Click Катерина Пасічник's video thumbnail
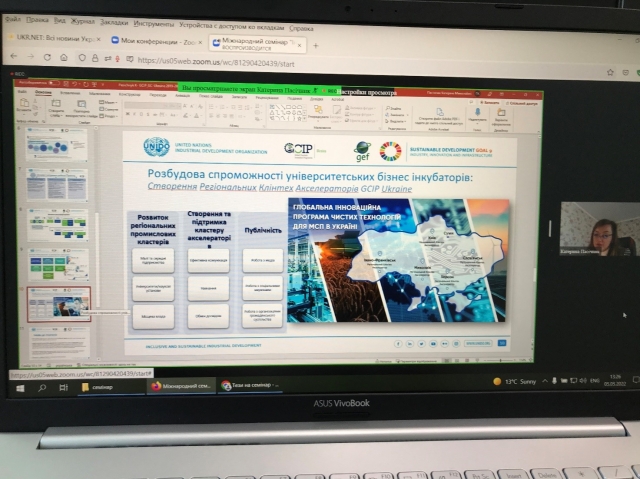The height and width of the screenshot is (479, 640). (599, 228)
